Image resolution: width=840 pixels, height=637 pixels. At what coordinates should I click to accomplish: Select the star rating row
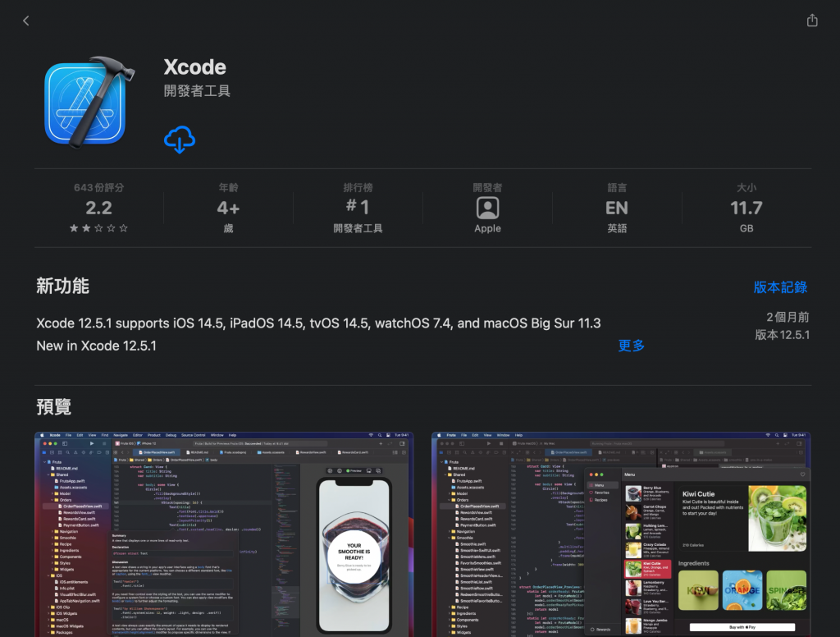99,228
